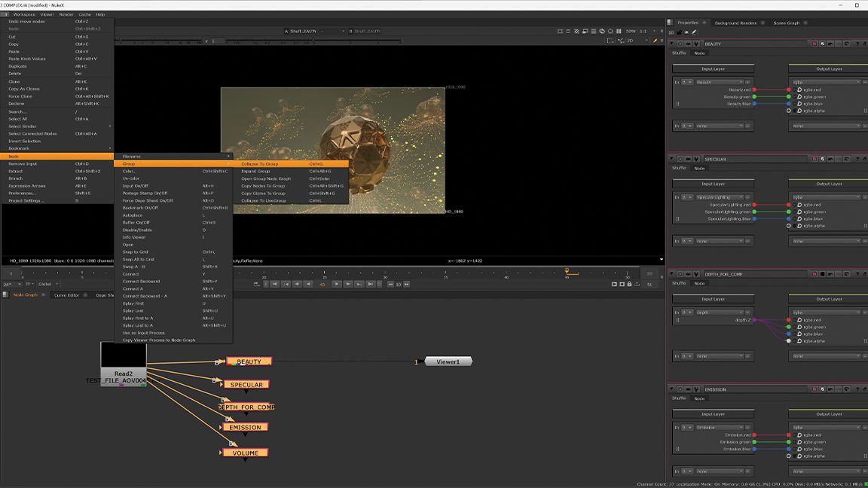Click the orange playhead marker on the timeline
This screenshot has height=488, width=868.
tap(567, 270)
